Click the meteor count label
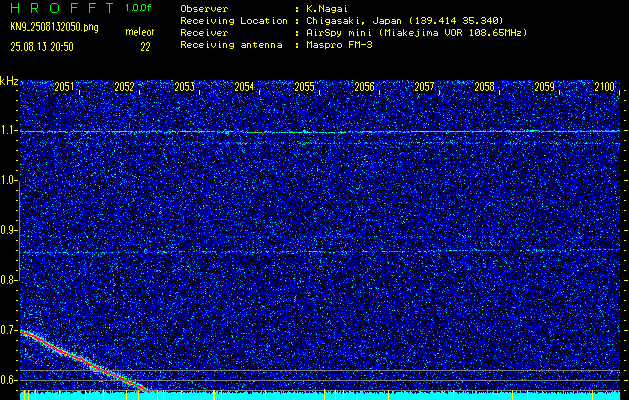This screenshot has width=629, height=400. 140,32
